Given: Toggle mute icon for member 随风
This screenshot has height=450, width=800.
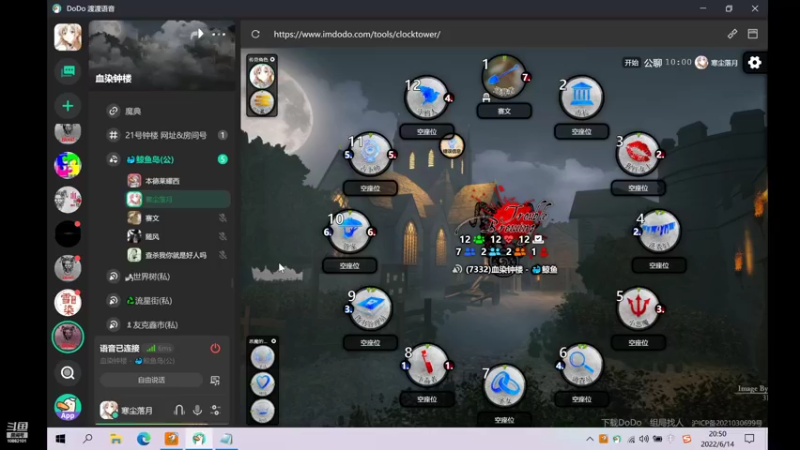Looking at the screenshot, I should click(222, 236).
